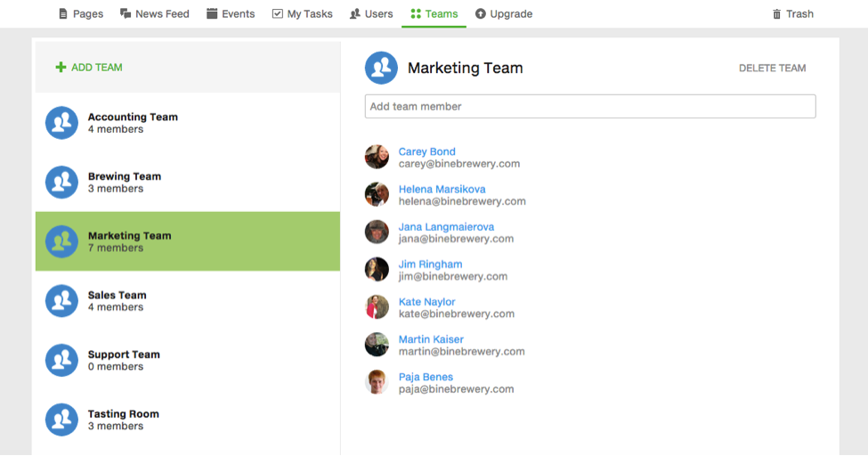Open the Pages tab
The height and width of the screenshot is (456, 868).
click(80, 14)
